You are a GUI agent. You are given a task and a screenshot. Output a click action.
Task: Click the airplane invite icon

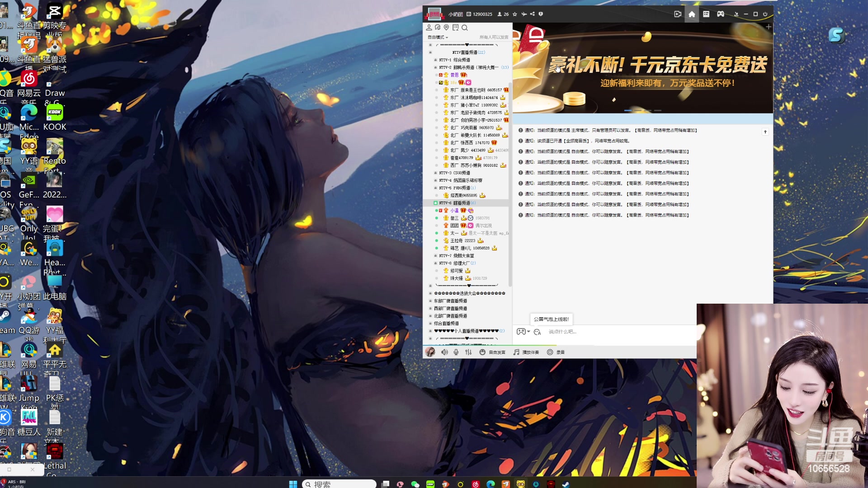[524, 14]
